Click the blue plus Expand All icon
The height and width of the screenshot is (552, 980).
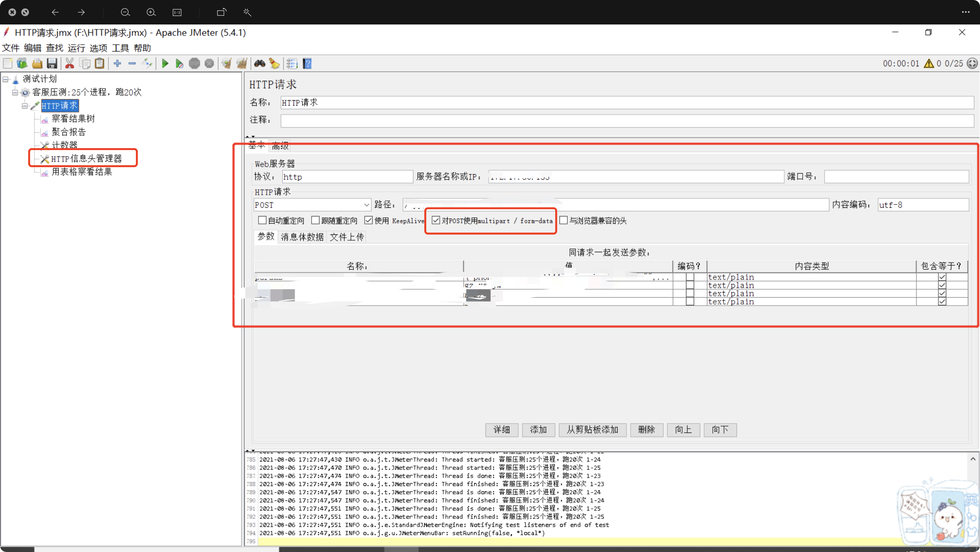pyautogui.click(x=117, y=63)
